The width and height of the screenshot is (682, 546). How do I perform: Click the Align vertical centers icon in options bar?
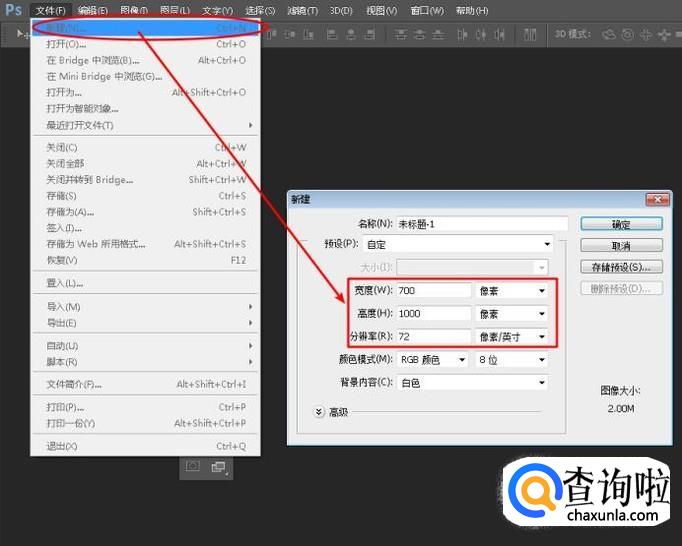pyautogui.click(x=290, y=34)
